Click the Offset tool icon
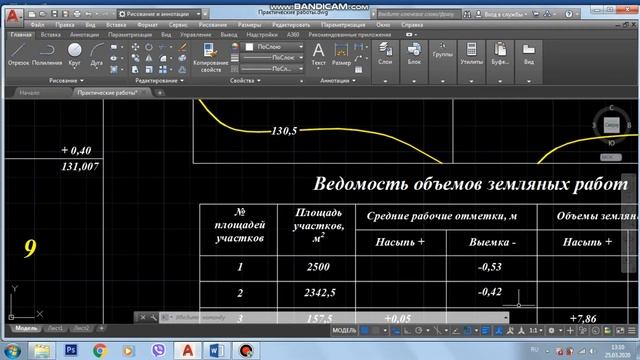640x360 pixels. click(x=182, y=69)
